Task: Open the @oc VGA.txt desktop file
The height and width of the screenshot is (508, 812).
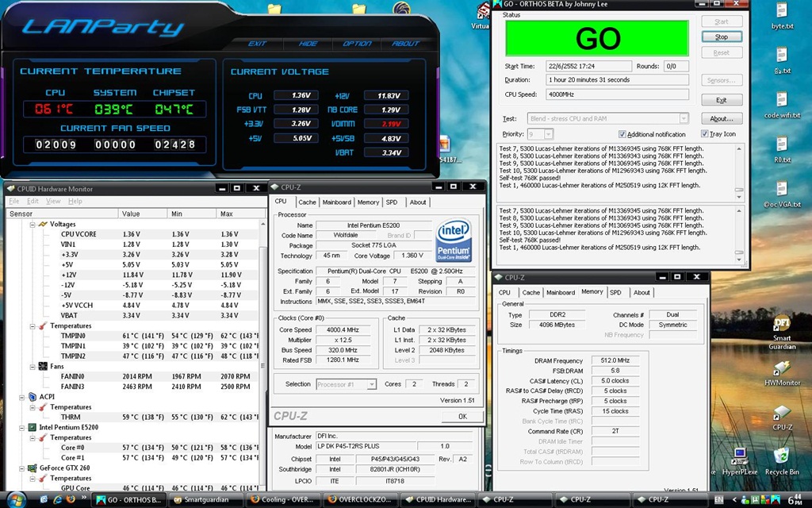Action: pyautogui.click(x=782, y=194)
